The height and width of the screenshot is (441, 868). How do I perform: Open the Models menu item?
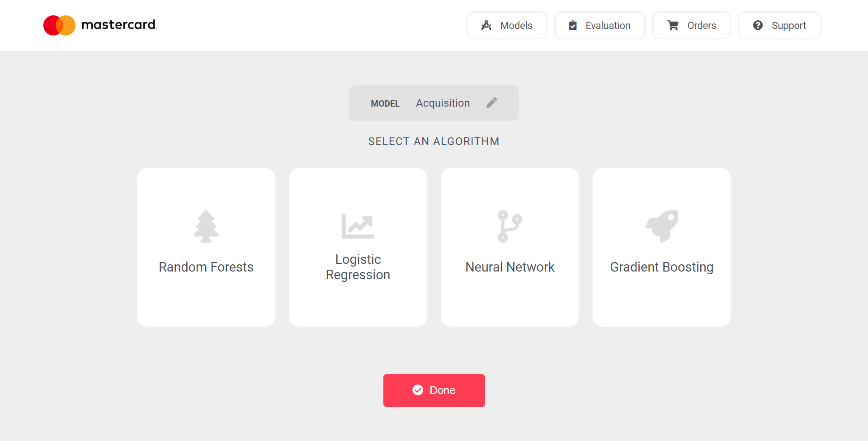(507, 25)
